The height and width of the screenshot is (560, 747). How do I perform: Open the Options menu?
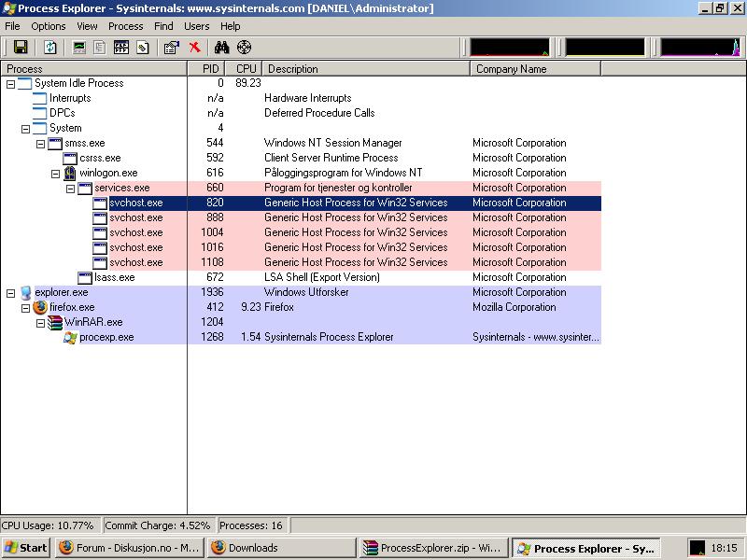49,26
